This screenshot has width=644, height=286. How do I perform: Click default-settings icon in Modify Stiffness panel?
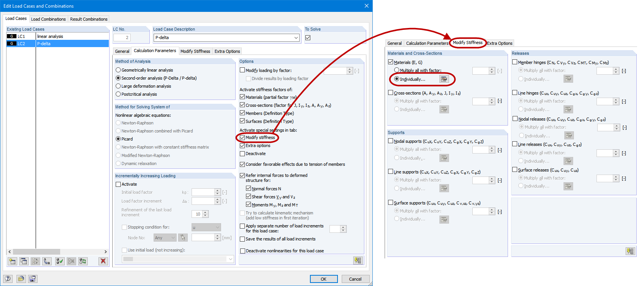(x=630, y=251)
